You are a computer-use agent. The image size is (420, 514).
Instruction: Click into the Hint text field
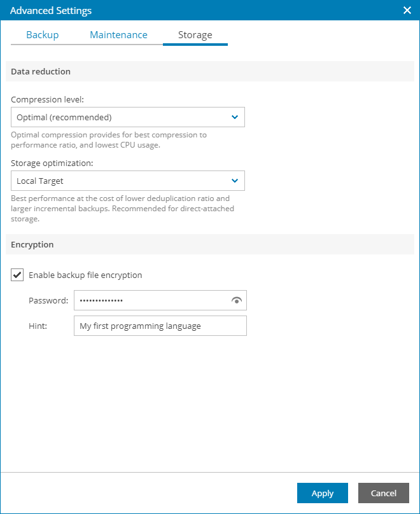pyautogui.click(x=160, y=326)
